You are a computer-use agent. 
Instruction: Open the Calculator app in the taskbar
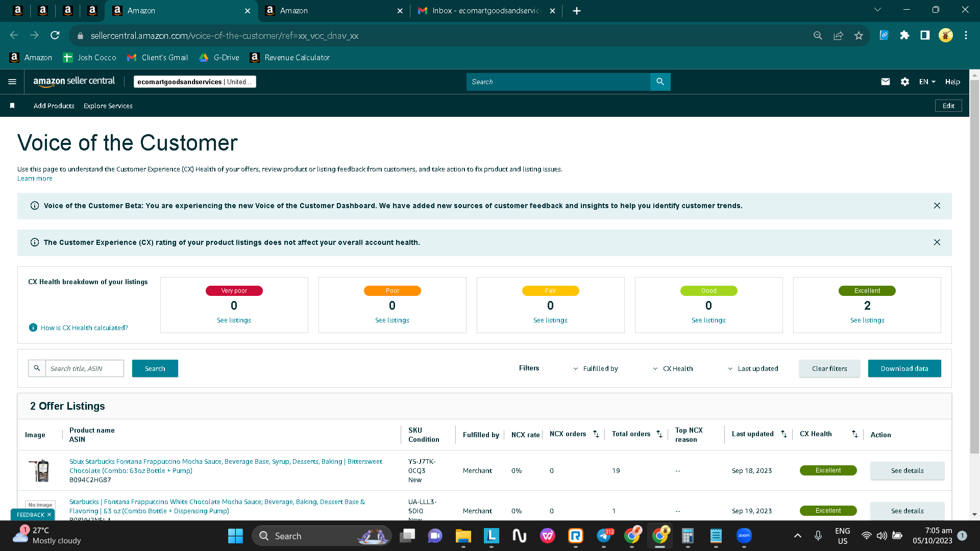(x=688, y=536)
